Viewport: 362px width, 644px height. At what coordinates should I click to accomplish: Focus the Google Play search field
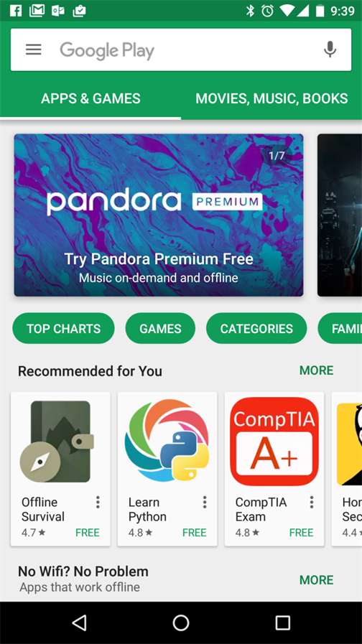click(181, 50)
